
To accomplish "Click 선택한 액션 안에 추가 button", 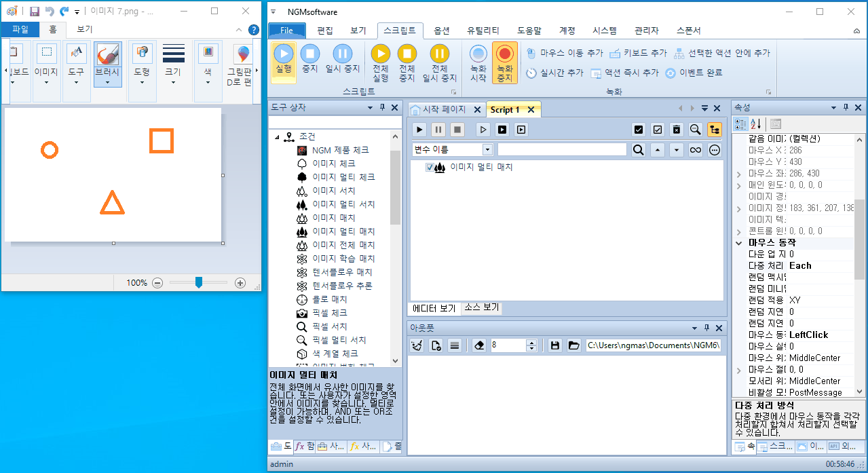I will pos(721,53).
